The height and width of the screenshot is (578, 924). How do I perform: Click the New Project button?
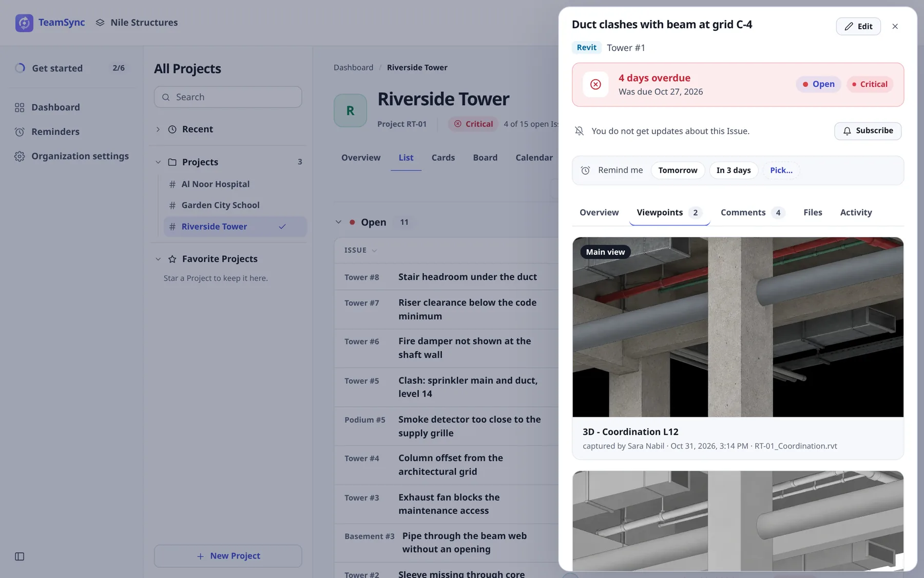[228, 556]
